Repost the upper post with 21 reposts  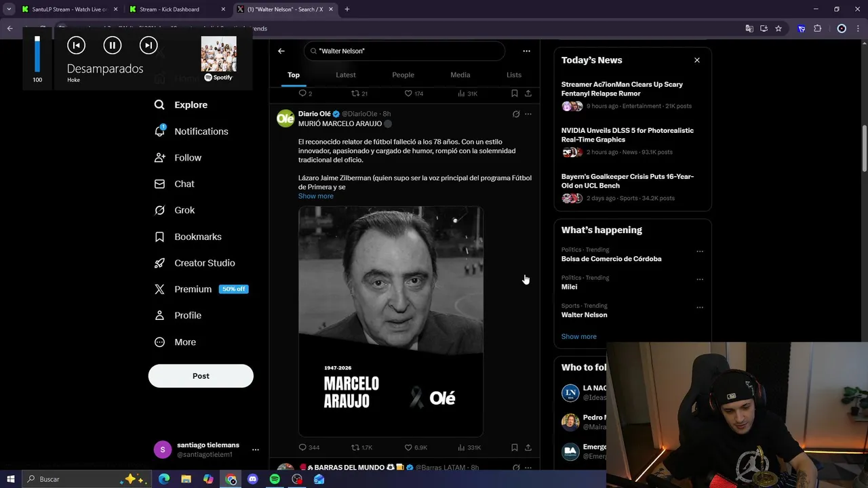[359, 94]
